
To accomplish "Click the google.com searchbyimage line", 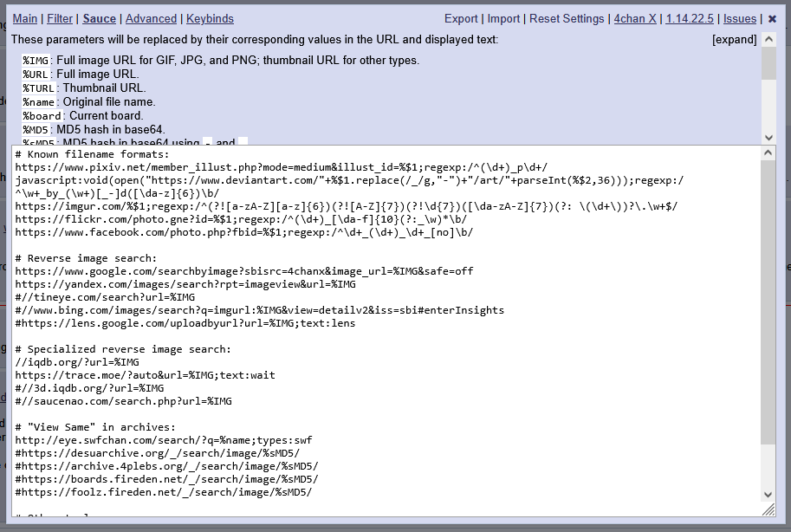I will point(244,271).
